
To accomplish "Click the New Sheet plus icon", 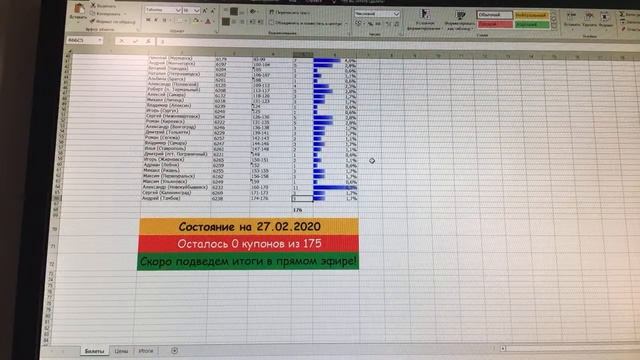I will [174, 351].
